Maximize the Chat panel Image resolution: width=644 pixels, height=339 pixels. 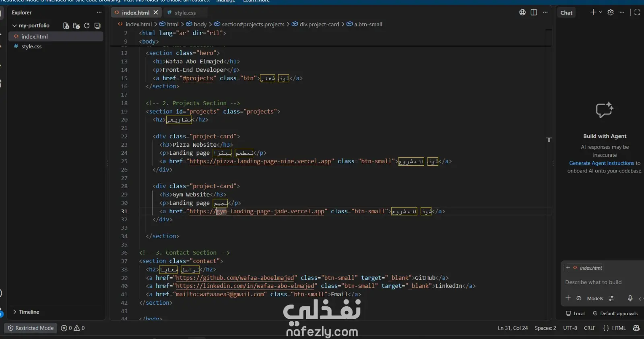pos(637,12)
